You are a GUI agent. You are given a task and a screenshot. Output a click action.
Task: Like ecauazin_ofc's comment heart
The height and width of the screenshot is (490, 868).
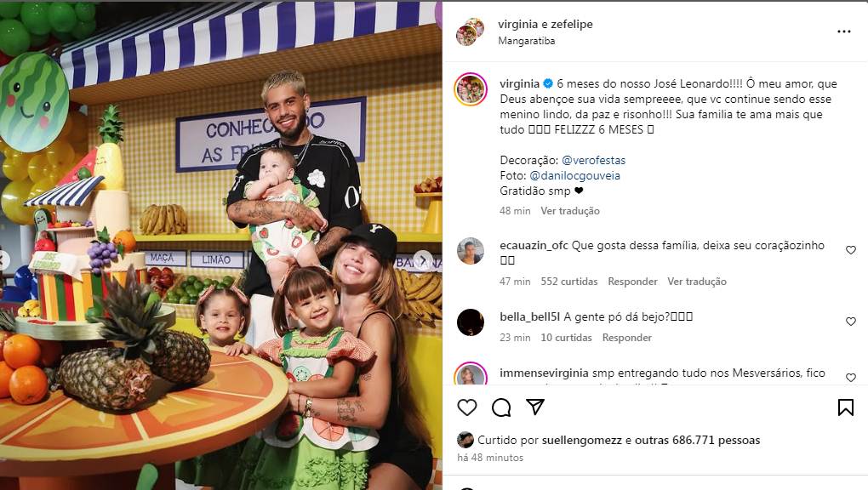click(x=851, y=250)
